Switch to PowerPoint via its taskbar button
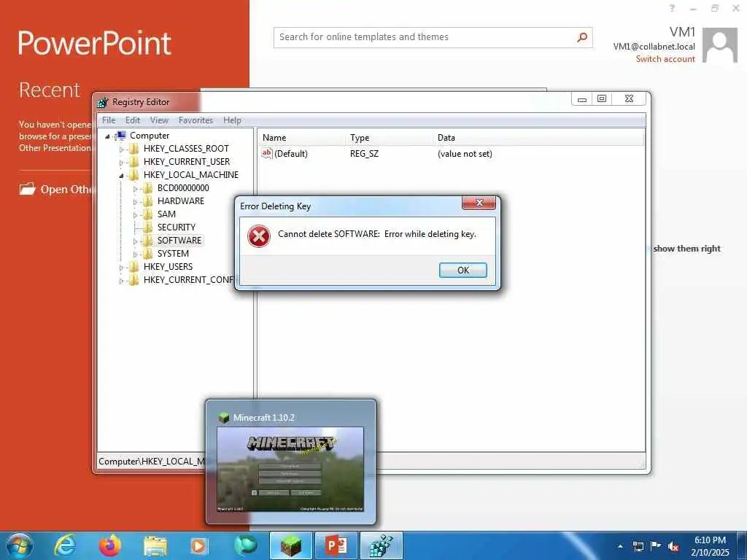Image resolution: width=747 pixels, height=560 pixels. coord(336,545)
